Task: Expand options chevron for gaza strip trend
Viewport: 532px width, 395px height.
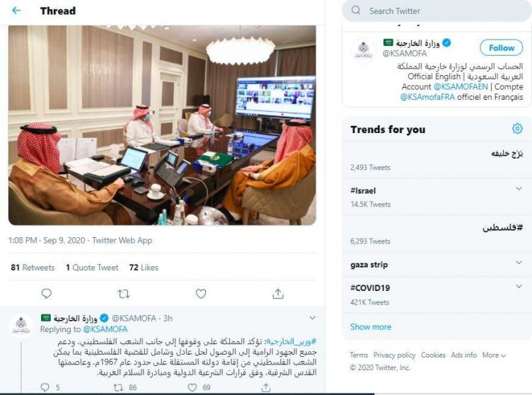Action: [519, 263]
